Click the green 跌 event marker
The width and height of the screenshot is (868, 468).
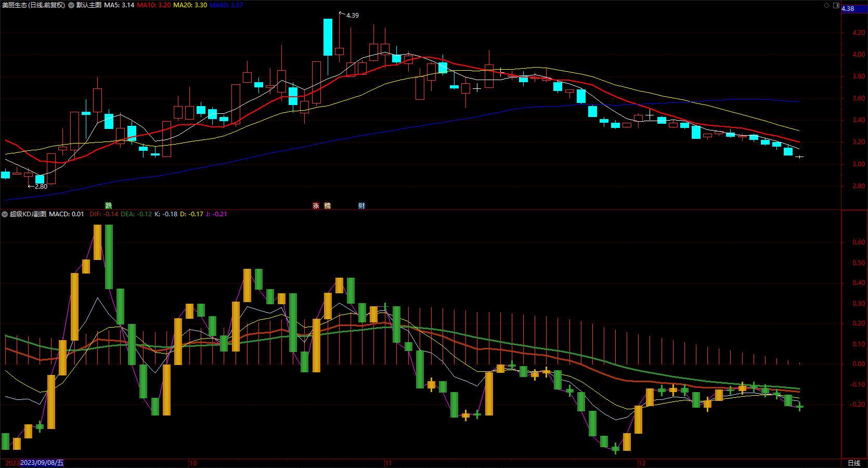108,206
